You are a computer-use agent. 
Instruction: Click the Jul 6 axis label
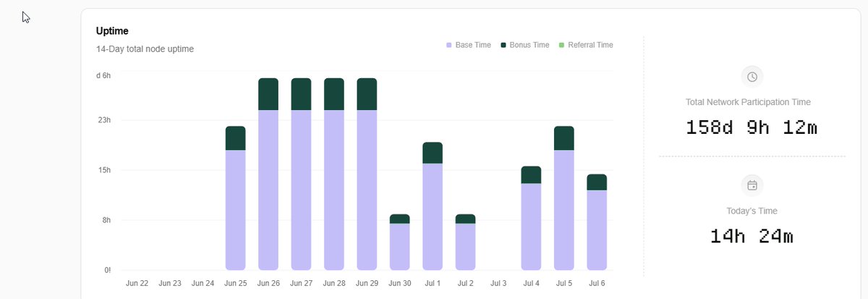[597, 283]
